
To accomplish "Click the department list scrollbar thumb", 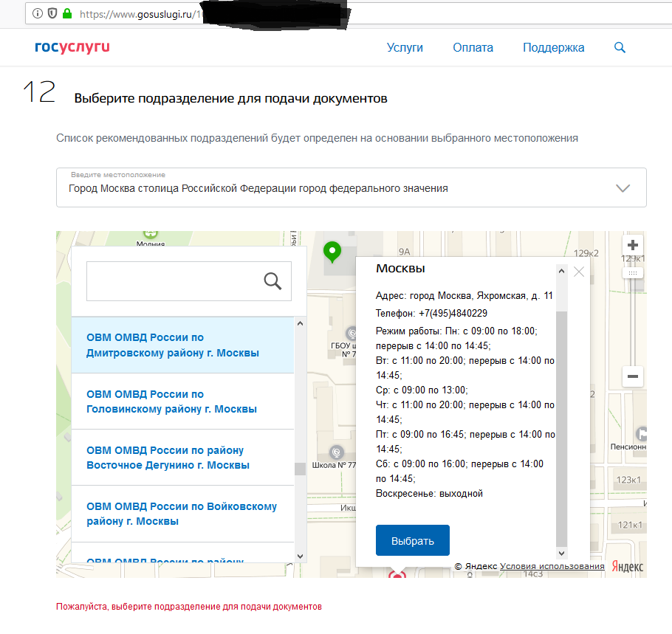I will pos(300,469).
